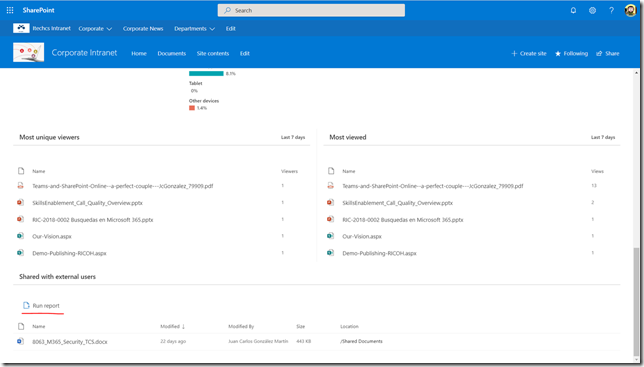Open Site contents in site navigation

pyautogui.click(x=213, y=53)
